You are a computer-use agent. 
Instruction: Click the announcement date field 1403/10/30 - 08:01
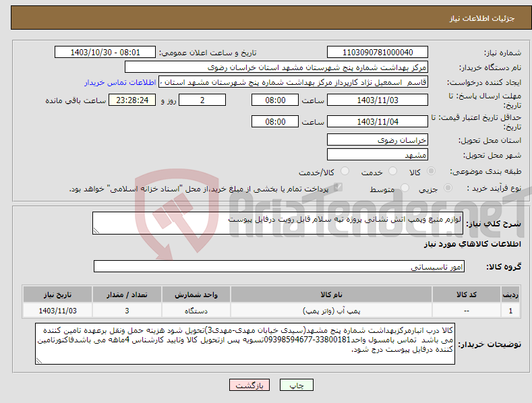click(105, 53)
